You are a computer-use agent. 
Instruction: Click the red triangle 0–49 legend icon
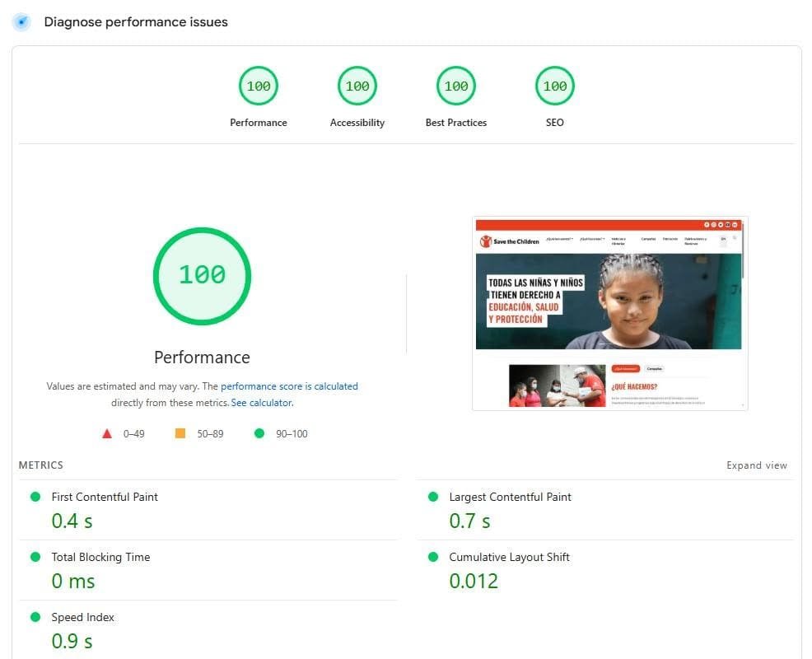pos(107,433)
